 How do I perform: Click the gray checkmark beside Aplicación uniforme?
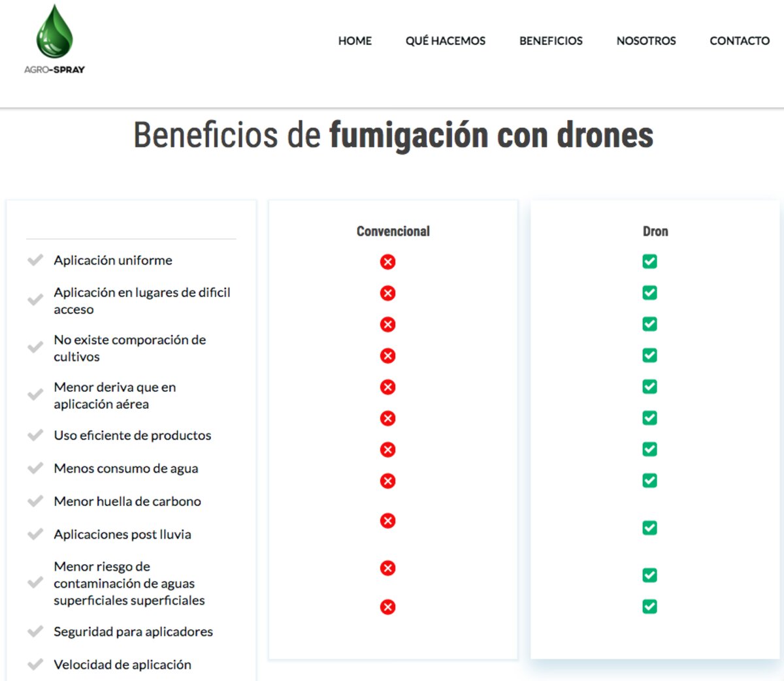click(35, 261)
